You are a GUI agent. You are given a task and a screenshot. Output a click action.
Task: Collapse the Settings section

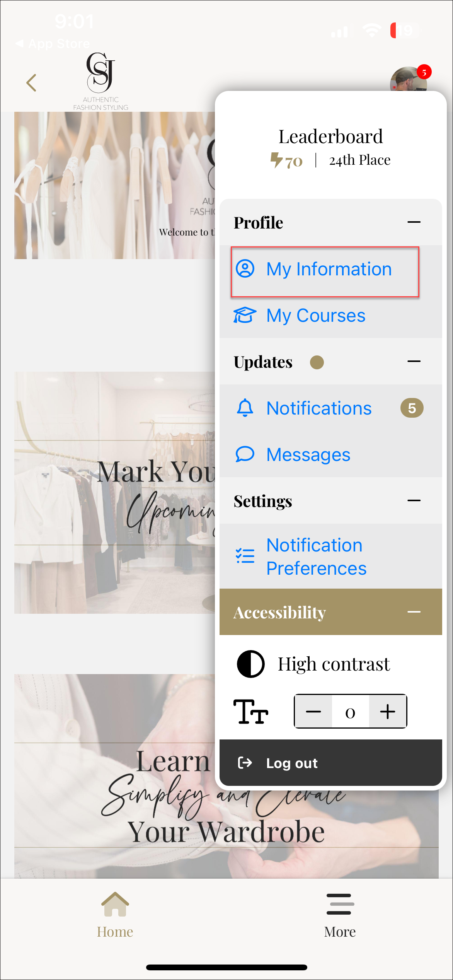pos(414,501)
